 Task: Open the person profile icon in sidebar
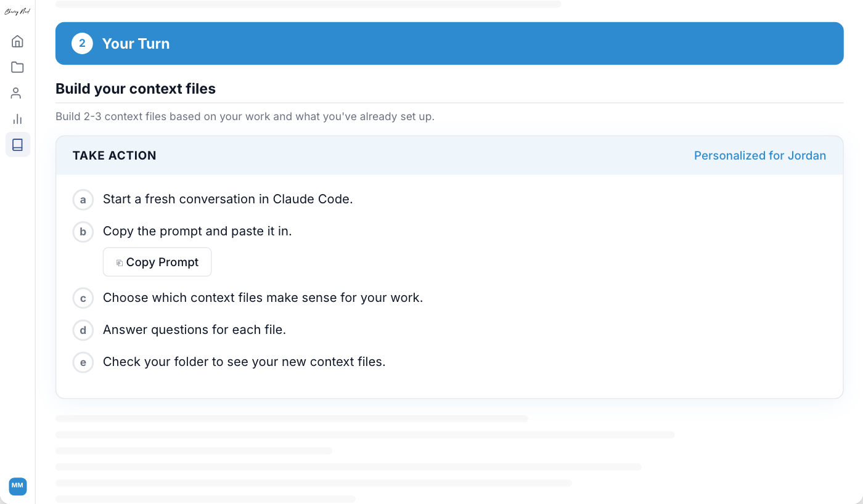point(17,93)
